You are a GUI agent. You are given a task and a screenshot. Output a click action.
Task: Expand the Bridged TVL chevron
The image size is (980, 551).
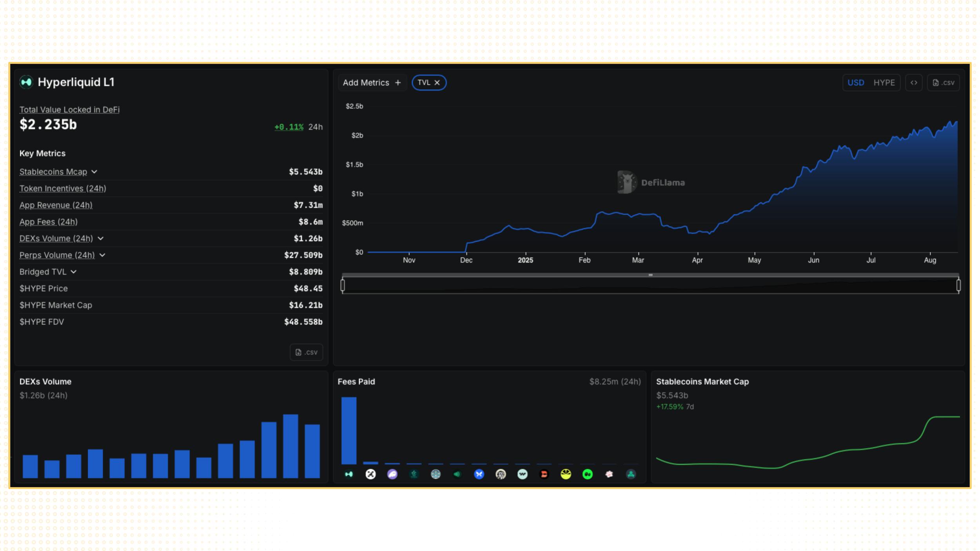coord(74,272)
